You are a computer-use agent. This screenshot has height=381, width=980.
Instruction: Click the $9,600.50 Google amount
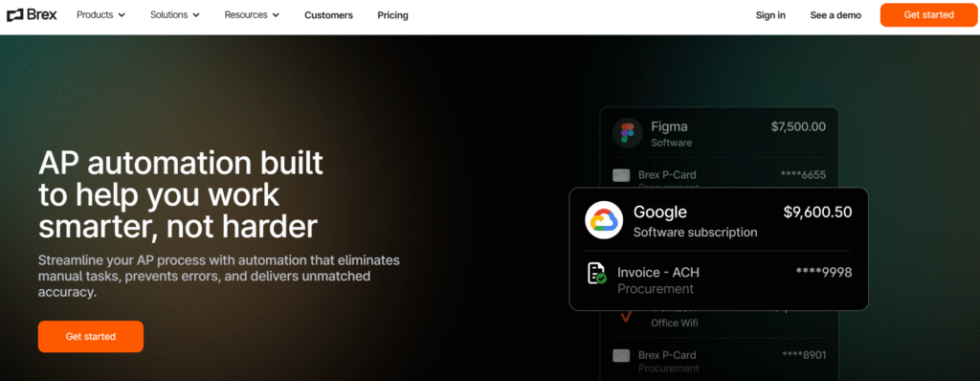pyautogui.click(x=817, y=213)
